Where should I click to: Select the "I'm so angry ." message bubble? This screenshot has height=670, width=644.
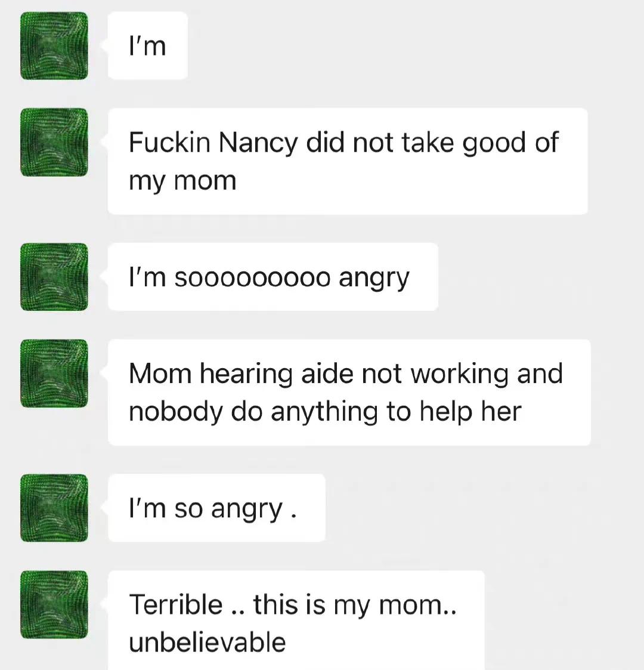click(x=216, y=508)
